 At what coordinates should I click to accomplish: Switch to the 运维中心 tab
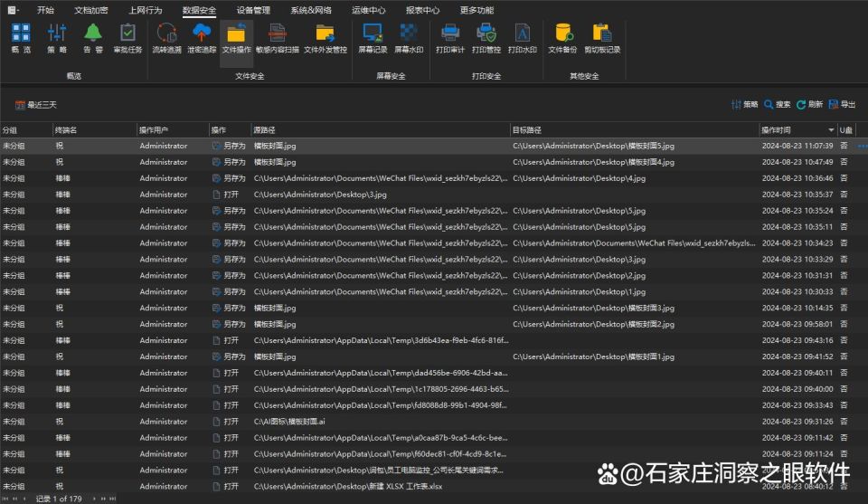(368, 10)
